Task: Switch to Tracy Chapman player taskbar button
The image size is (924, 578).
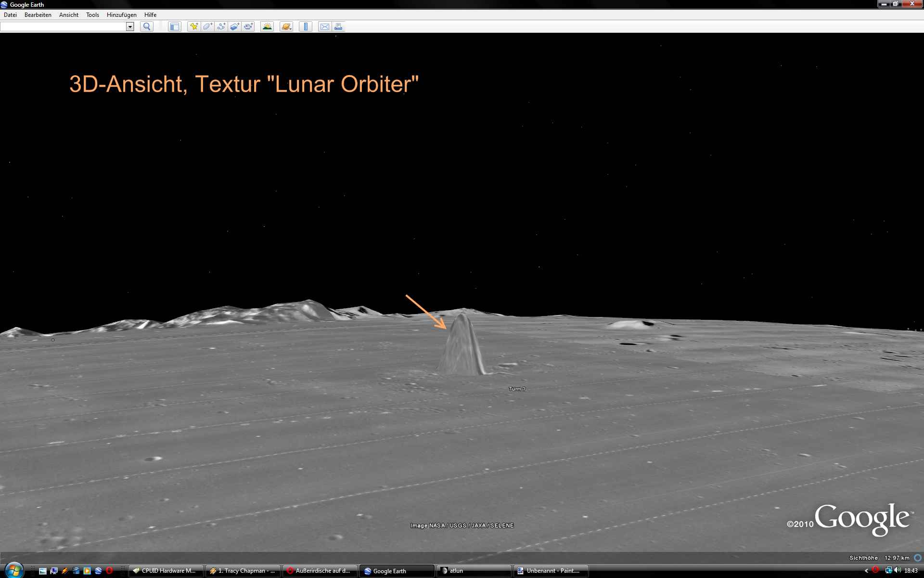Action: [x=243, y=571]
